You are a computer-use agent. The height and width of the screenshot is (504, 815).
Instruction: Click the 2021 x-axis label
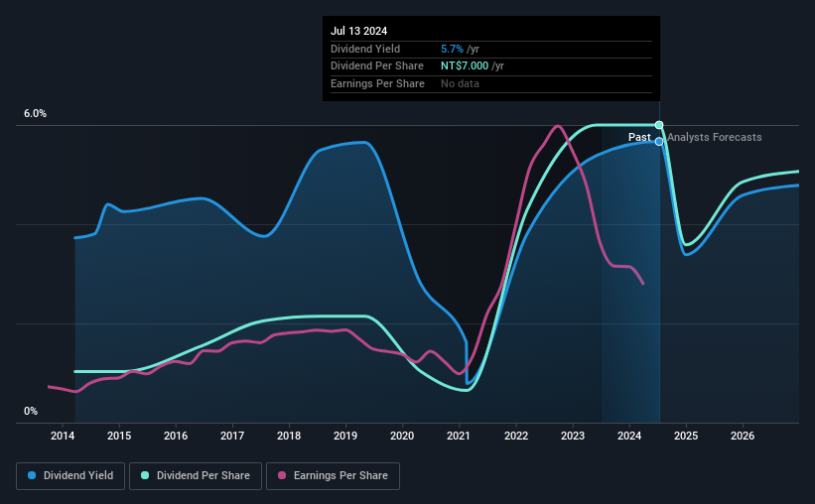click(x=459, y=436)
